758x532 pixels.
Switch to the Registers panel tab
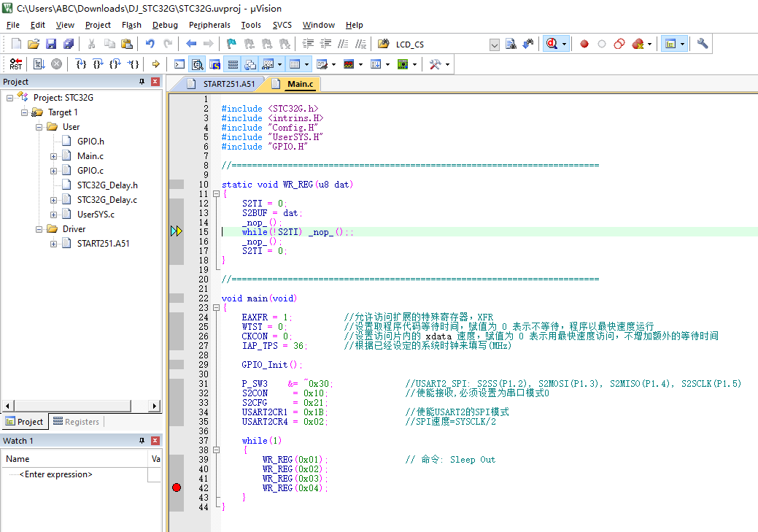click(76, 422)
